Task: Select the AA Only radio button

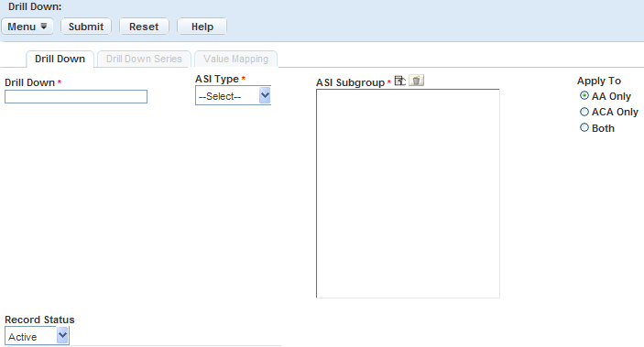Action: (x=584, y=96)
